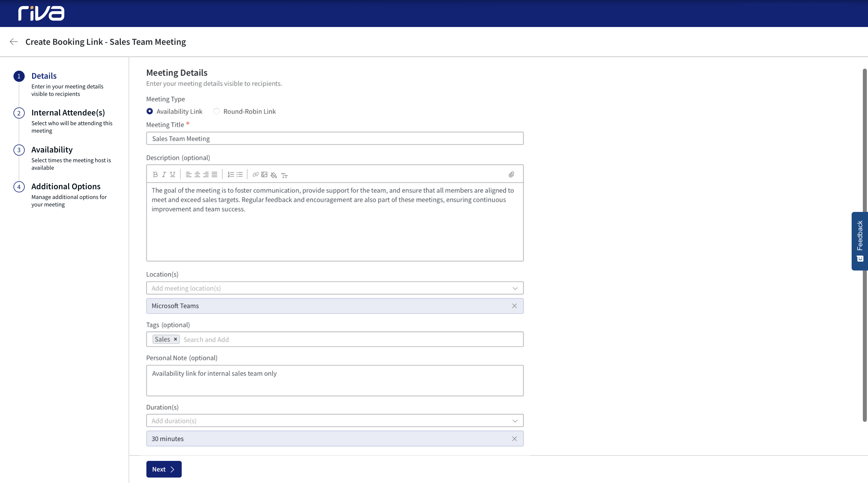Click the Personal Note text area
The height and width of the screenshot is (483, 868).
(x=335, y=380)
